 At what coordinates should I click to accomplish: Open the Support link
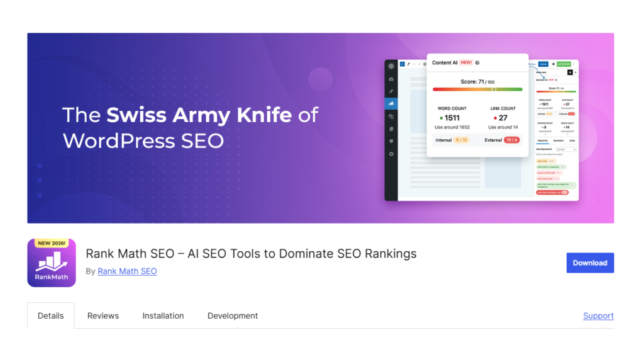(599, 316)
